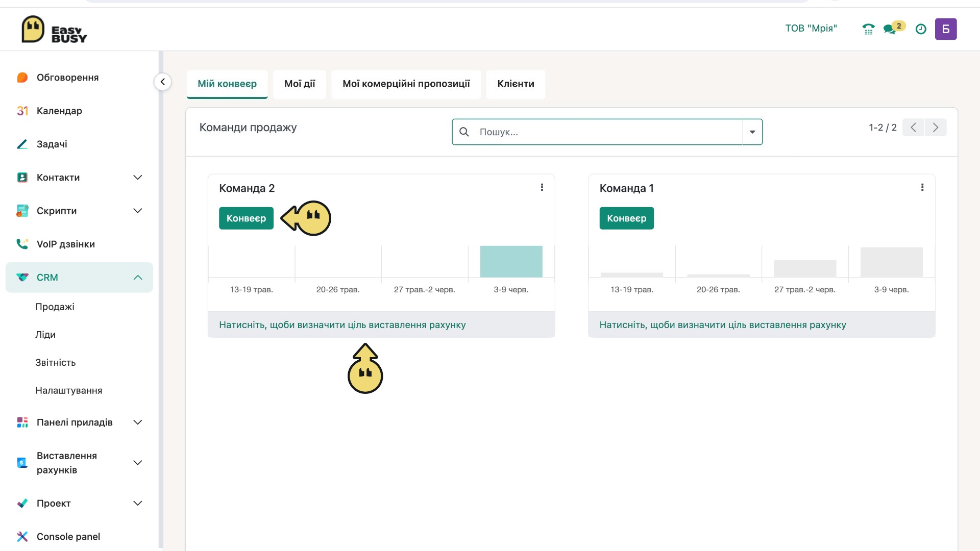Expand the Скрипти menu chevron
The image size is (980, 551).
(x=137, y=211)
